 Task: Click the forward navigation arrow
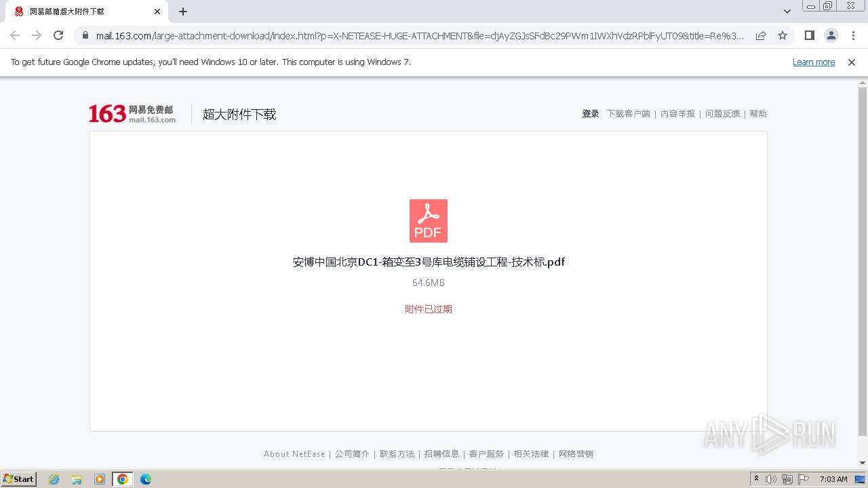pos(37,35)
